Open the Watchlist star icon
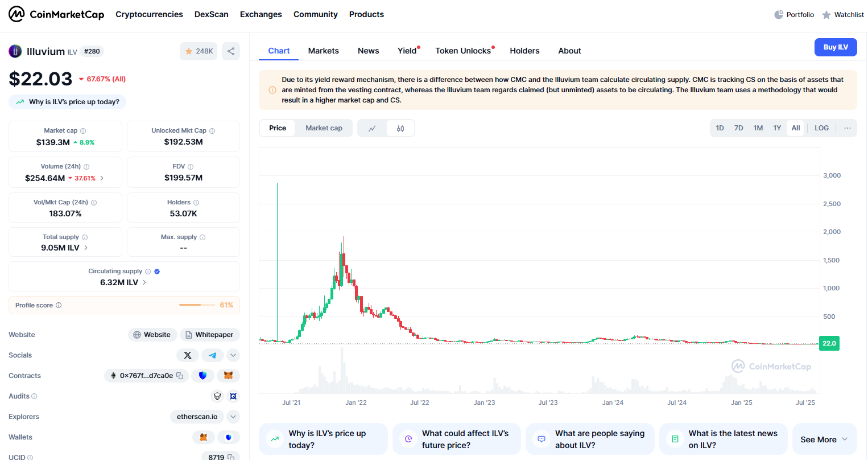868x460 pixels. (x=826, y=15)
